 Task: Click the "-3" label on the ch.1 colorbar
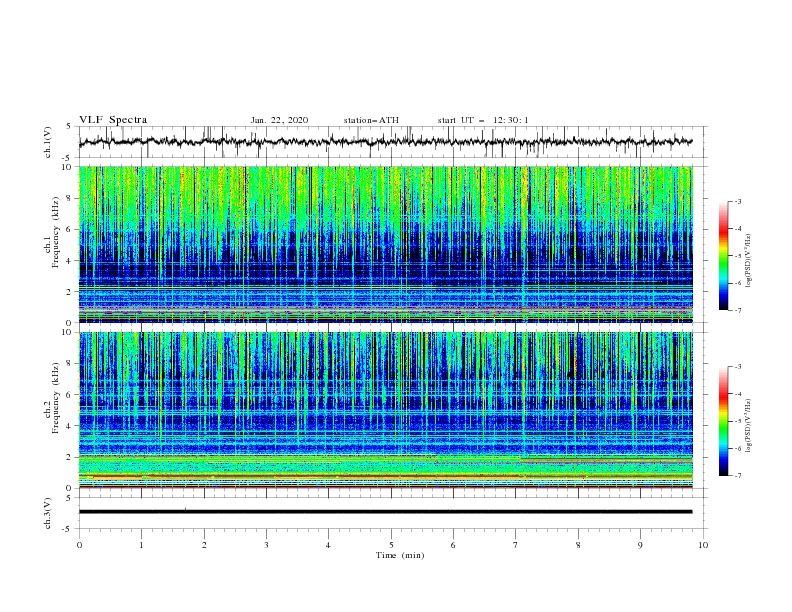click(737, 201)
